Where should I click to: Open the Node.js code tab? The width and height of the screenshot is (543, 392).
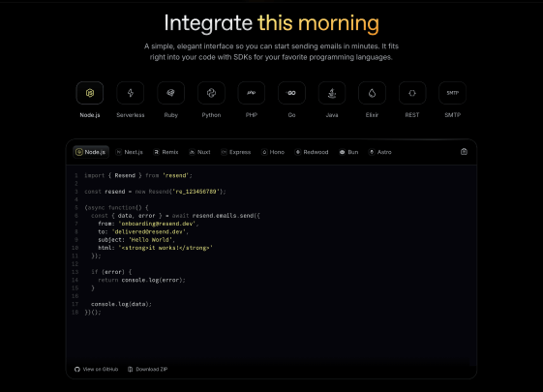coord(91,152)
